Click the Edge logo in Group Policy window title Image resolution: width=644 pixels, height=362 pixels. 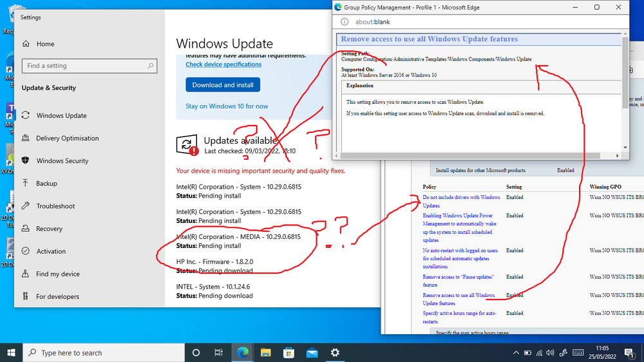[x=338, y=7]
